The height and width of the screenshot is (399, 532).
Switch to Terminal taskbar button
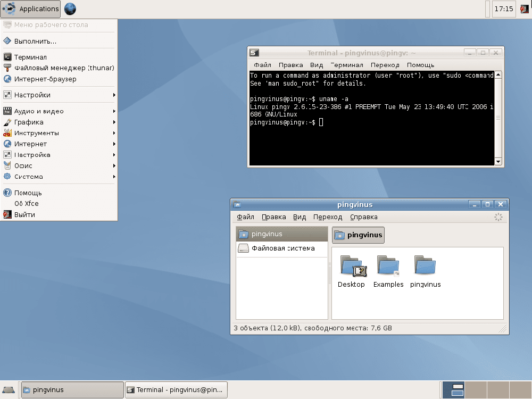pos(176,390)
